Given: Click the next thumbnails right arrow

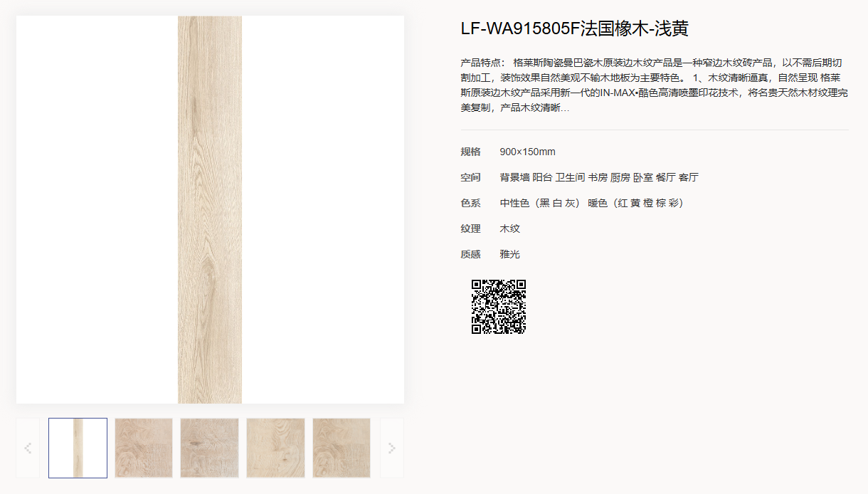Looking at the screenshot, I should (392, 448).
